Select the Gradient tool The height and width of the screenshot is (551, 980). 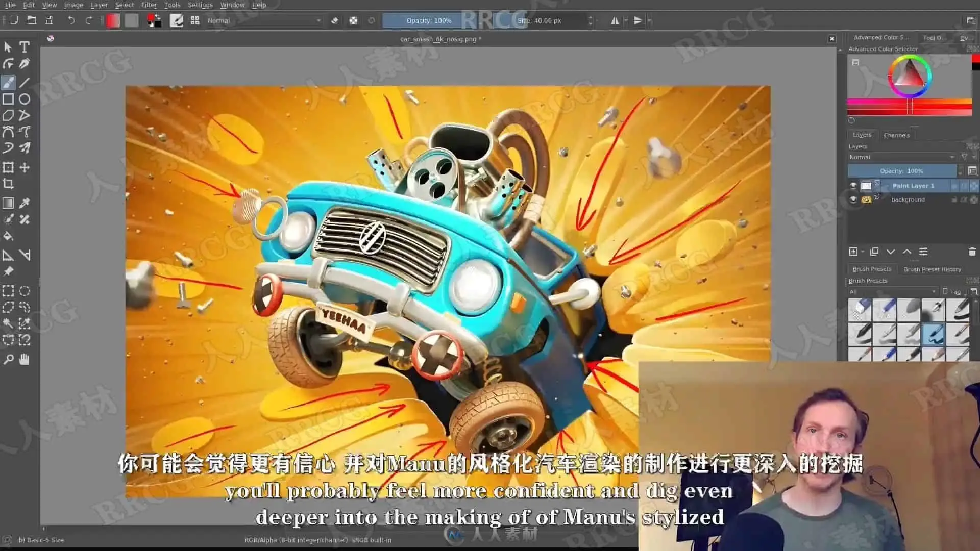point(8,203)
